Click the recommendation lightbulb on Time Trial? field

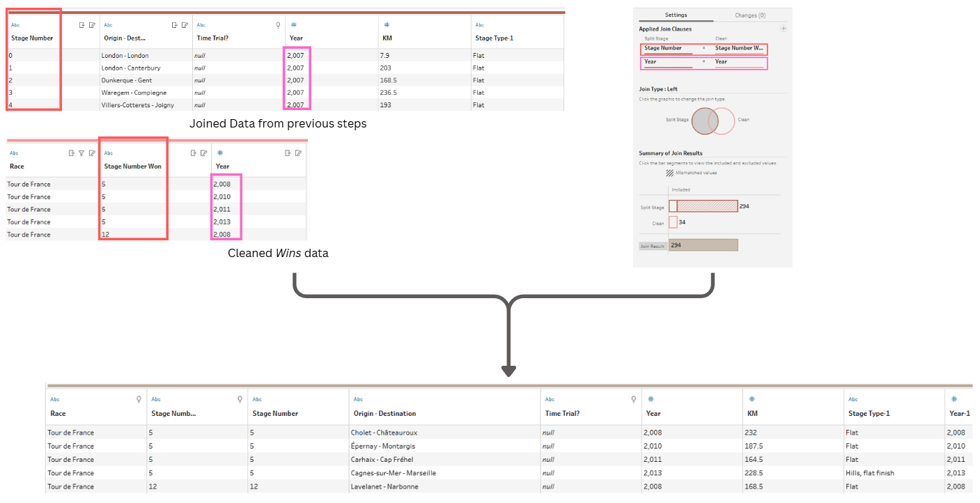tap(278, 25)
